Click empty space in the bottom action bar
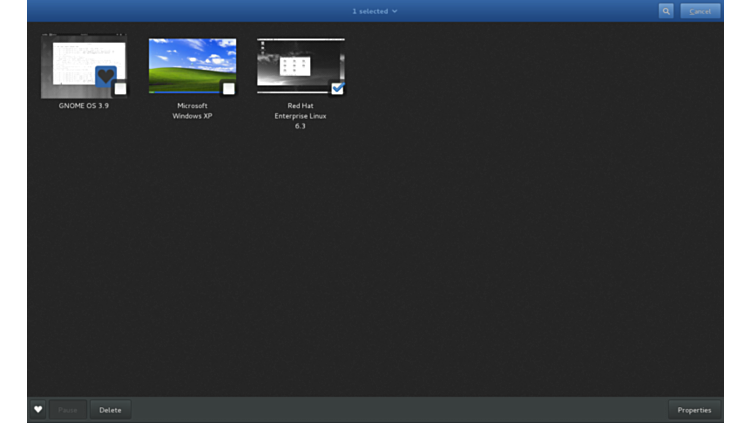 click(400, 410)
